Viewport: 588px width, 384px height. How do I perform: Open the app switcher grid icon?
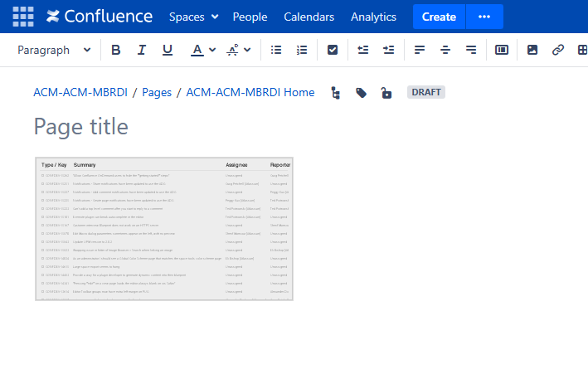pyautogui.click(x=23, y=17)
